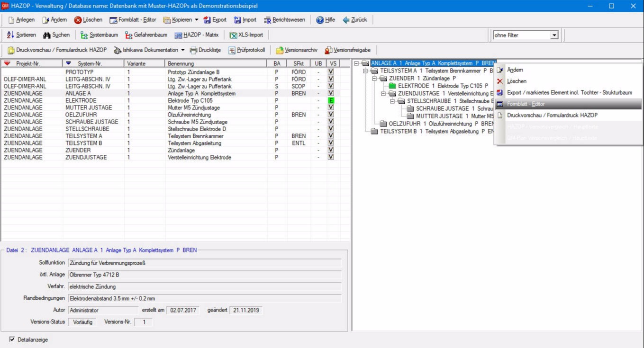Open the 'ohne Filter' combo box
Viewport: 644px width, 348px height.
(526, 35)
